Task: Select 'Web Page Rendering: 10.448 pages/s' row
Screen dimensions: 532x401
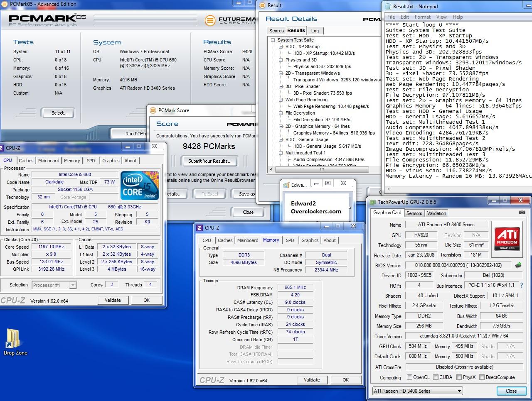Action: (x=331, y=106)
